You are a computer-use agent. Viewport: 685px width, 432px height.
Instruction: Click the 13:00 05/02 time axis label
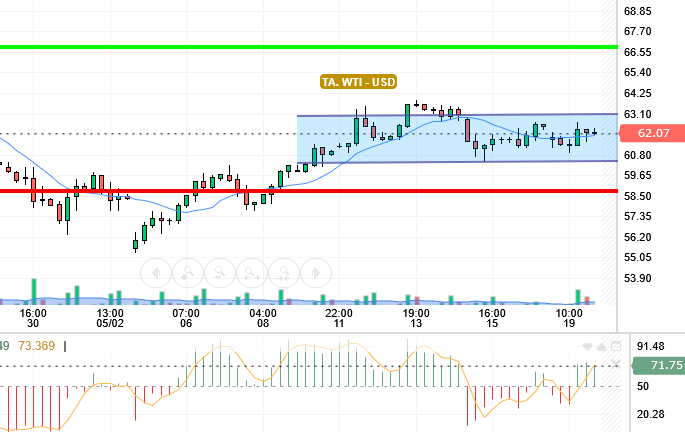(110, 318)
